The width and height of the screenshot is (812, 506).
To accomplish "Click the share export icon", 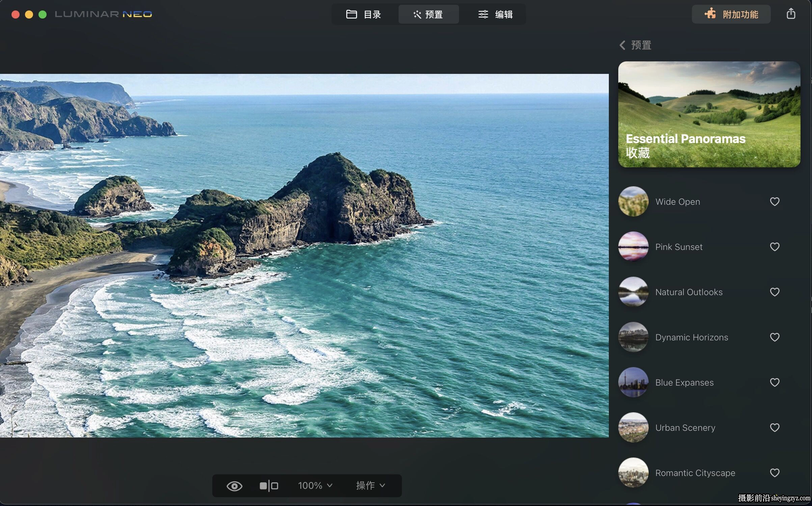I will pyautogui.click(x=791, y=14).
